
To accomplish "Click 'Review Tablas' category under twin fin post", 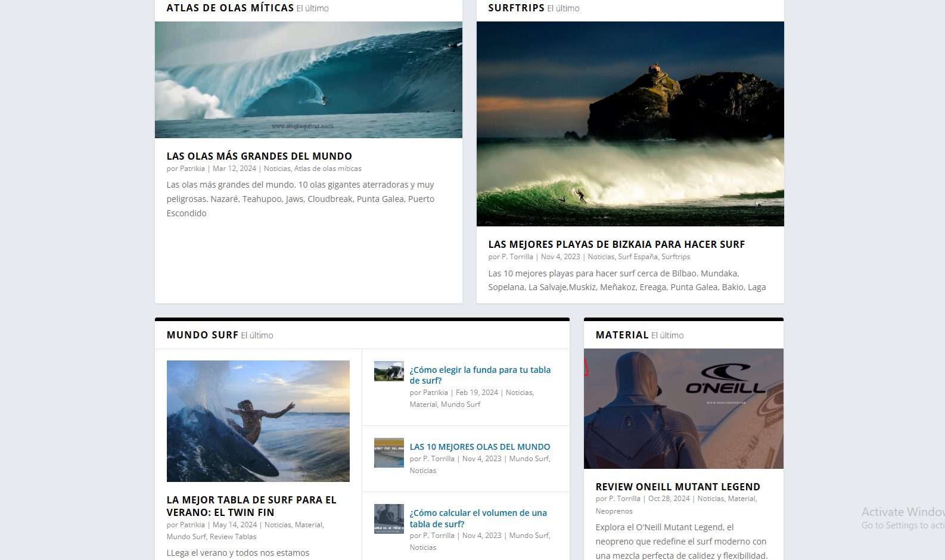I will pyautogui.click(x=233, y=537).
